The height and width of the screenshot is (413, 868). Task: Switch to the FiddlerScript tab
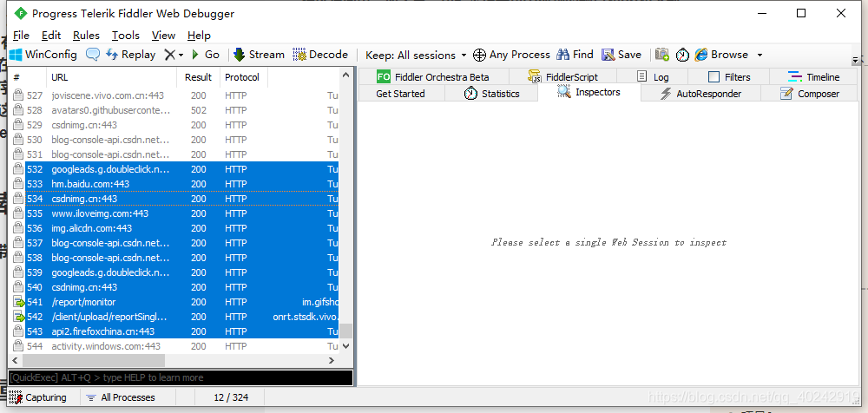coord(562,77)
